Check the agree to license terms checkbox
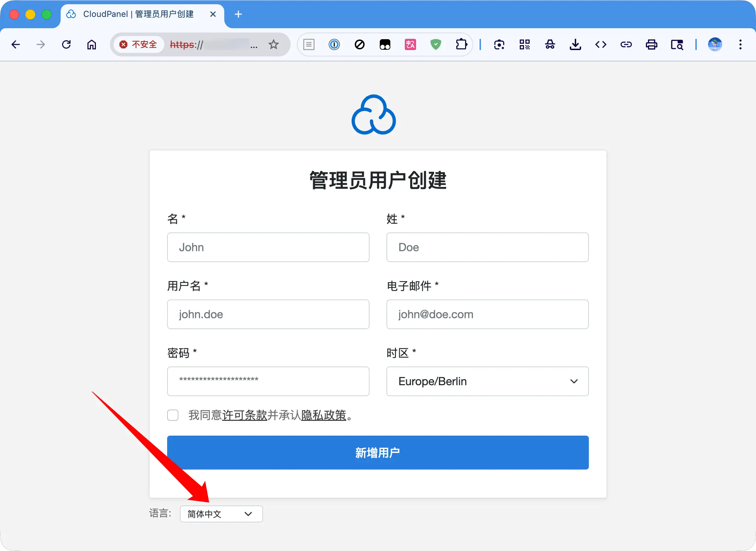The image size is (756, 551). [173, 415]
